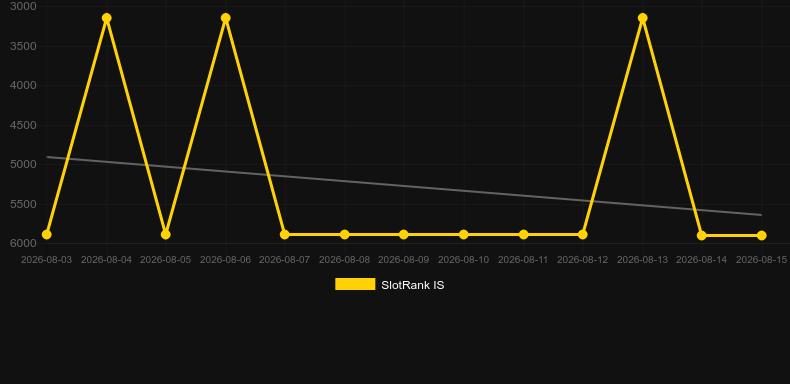Click the y-axis value 6000

pyautogui.click(x=23, y=243)
